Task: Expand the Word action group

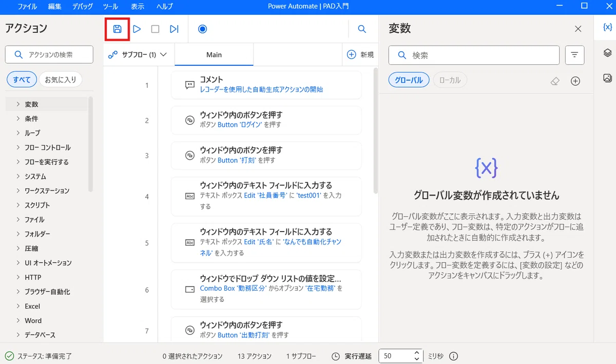Action: pyautogui.click(x=18, y=320)
